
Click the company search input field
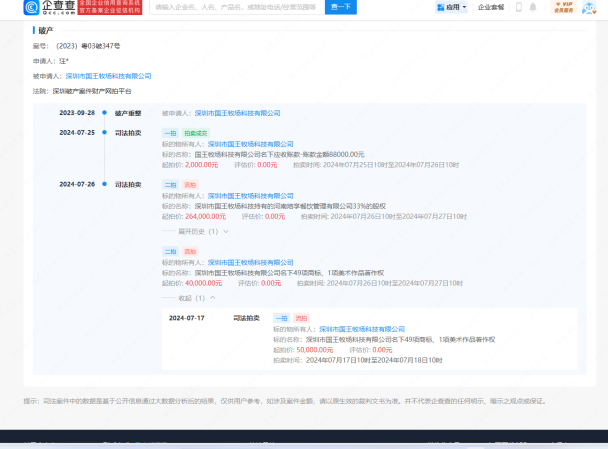pos(237,7)
